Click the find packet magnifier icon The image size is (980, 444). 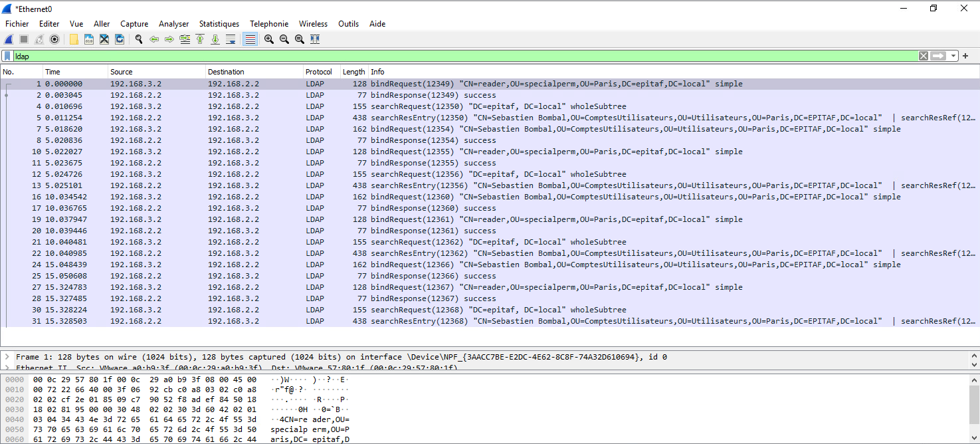139,39
